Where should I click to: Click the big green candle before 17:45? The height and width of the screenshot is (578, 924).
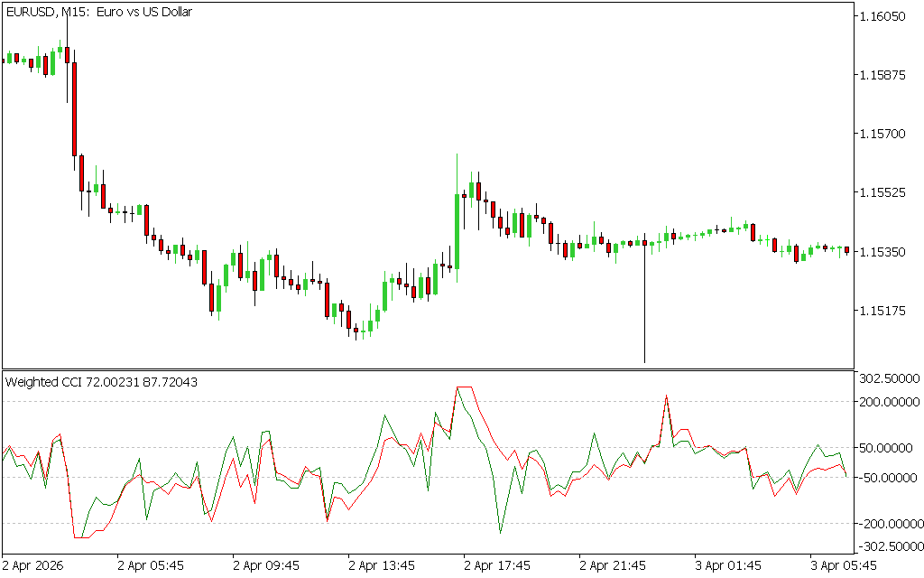click(457, 230)
